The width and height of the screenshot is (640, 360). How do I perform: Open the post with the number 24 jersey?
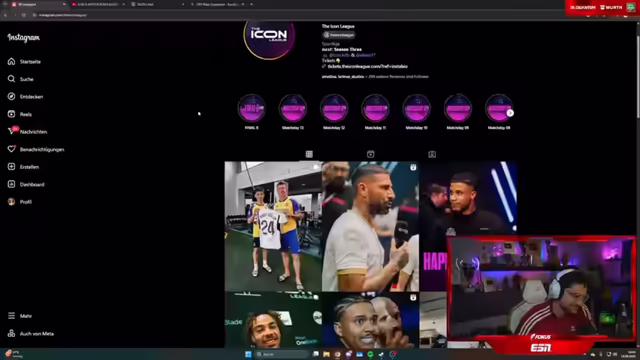point(273,226)
